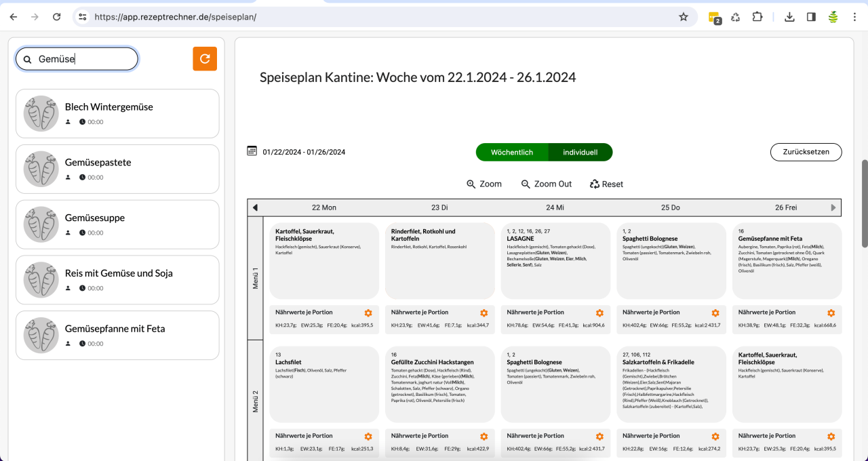This screenshot has width=868, height=461.
Task: Click the carrot icon on the Gemüsesuppe card
Action: point(41,224)
